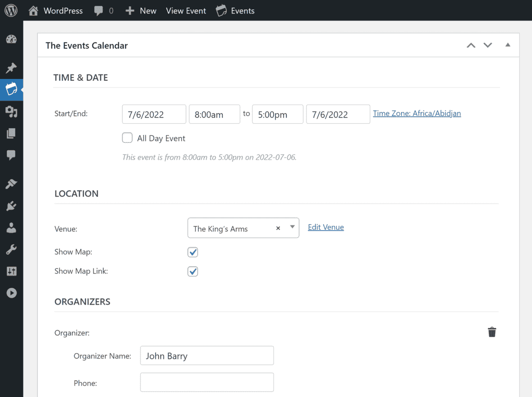532x397 pixels.
Task: Delete organizer using the trash icon
Action: 492,332
